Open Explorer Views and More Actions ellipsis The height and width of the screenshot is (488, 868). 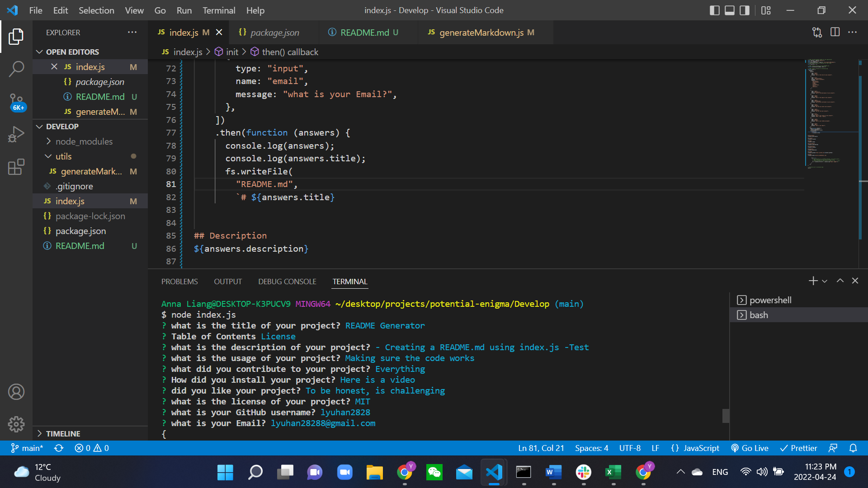(x=132, y=32)
